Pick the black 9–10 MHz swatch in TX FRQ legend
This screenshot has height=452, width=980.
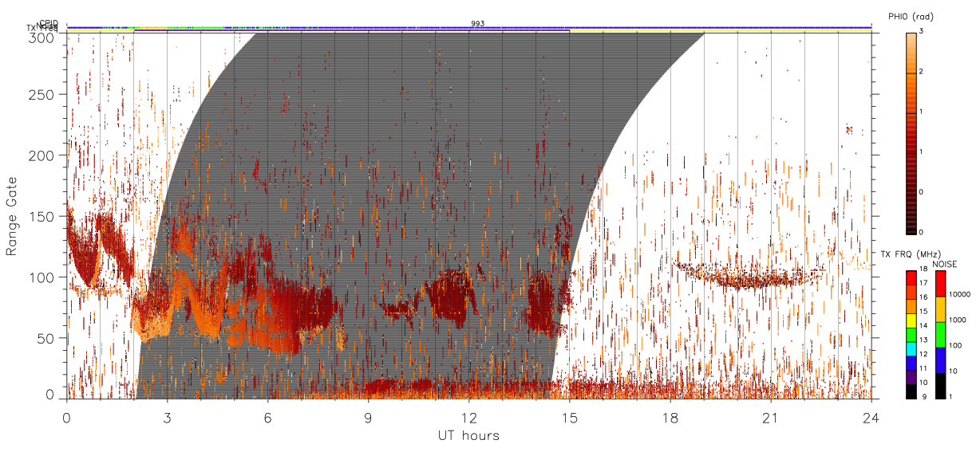pos(911,391)
